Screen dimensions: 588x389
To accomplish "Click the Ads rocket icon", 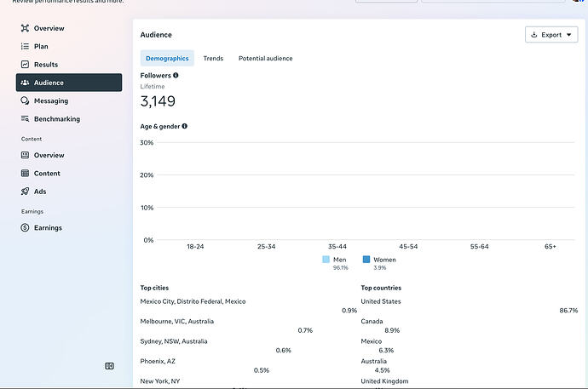I will tap(25, 192).
